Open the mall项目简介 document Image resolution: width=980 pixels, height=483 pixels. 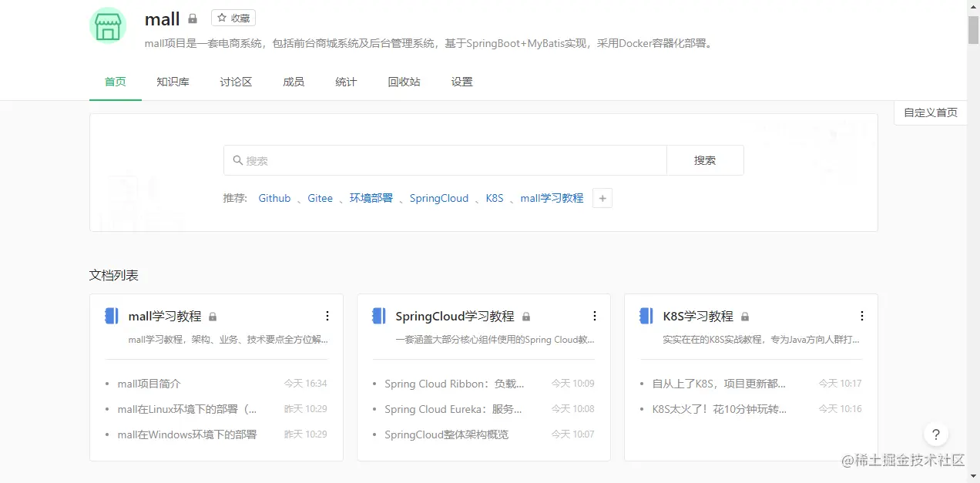click(149, 384)
